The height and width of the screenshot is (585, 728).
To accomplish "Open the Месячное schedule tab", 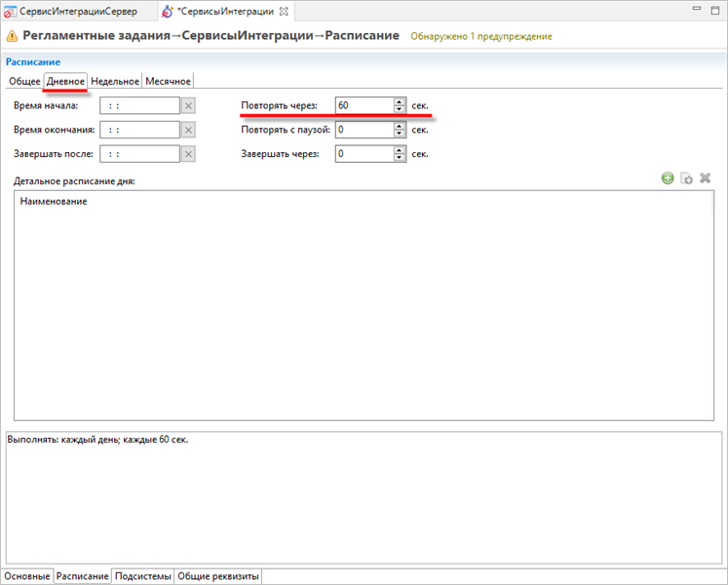I will 169,81.
